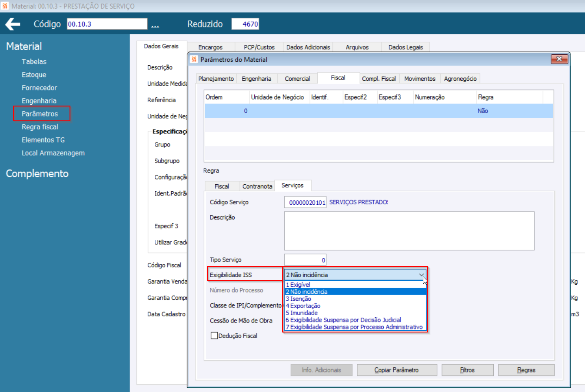
Task: Select the Serviços sub-tab
Action: pos(292,185)
